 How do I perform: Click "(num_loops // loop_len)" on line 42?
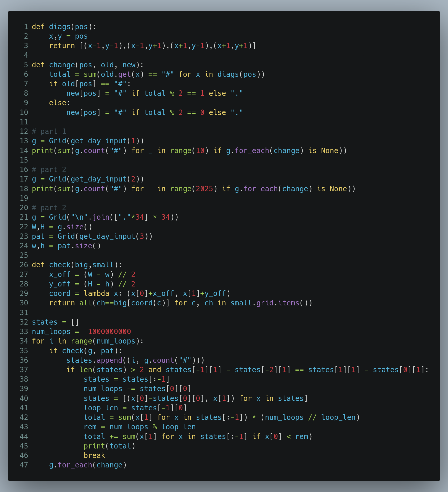(x=310, y=418)
